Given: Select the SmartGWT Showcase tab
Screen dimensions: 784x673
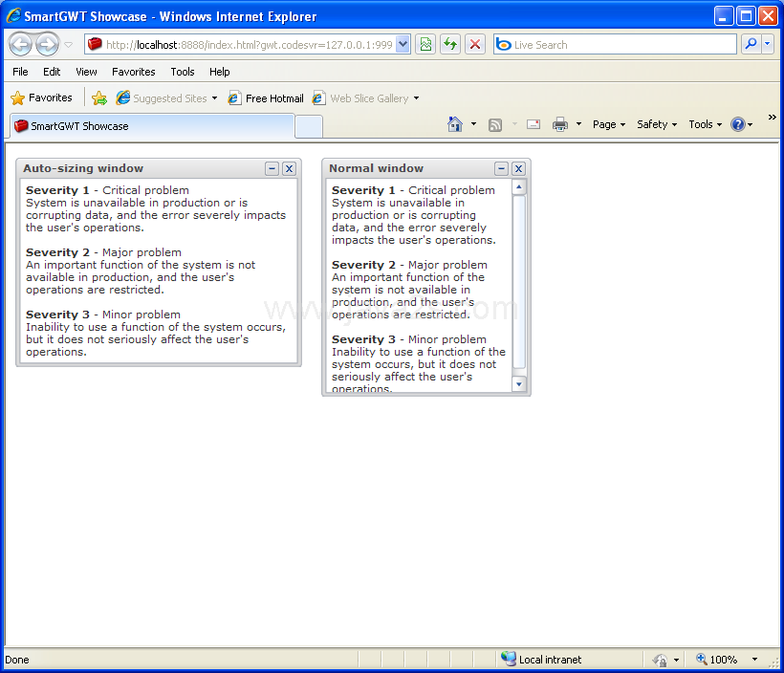Looking at the screenshot, I should pos(152,126).
